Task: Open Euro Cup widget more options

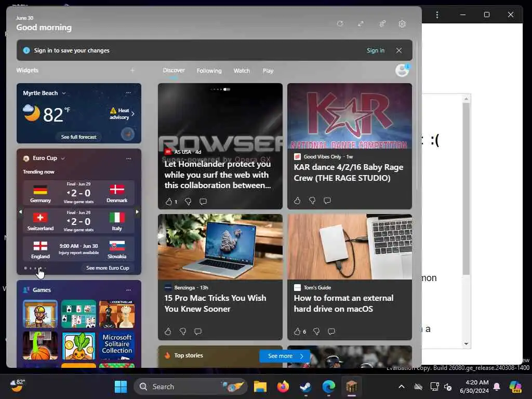Action: pyautogui.click(x=129, y=158)
